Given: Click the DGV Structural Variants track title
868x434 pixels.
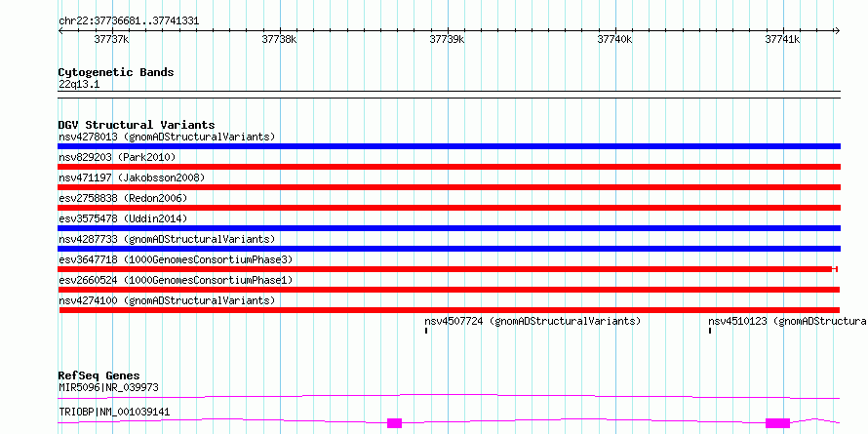Looking at the screenshot, I should coord(137,125).
